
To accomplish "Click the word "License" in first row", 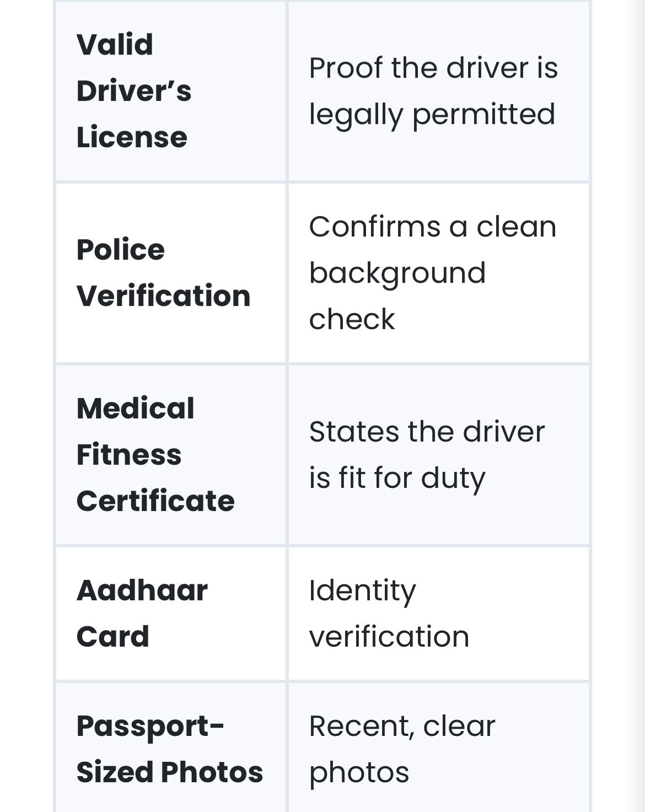I will click(132, 137).
